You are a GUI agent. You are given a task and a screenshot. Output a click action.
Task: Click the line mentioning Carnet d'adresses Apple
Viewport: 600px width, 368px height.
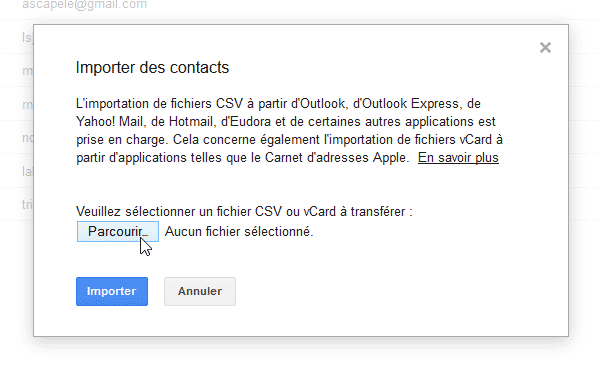(243, 158)
